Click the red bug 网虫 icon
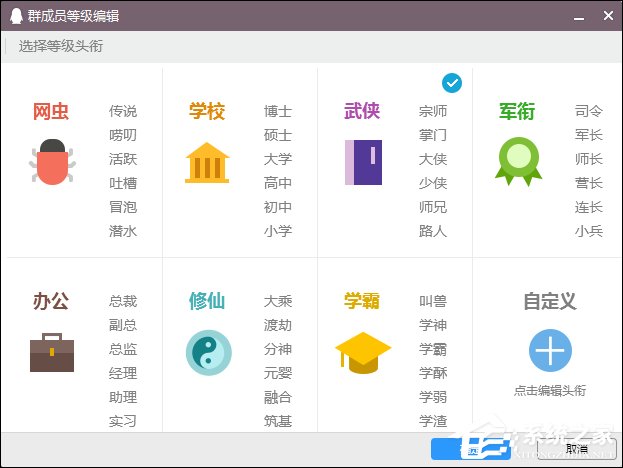The width and height of the screenshot is (623, 468). pyautogui.click(x=51, y=162)
